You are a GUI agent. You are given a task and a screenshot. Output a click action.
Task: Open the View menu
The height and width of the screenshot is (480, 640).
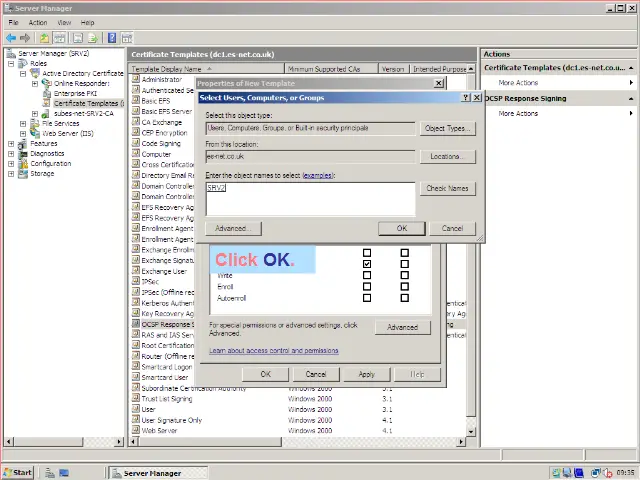[x=64, y=22]
